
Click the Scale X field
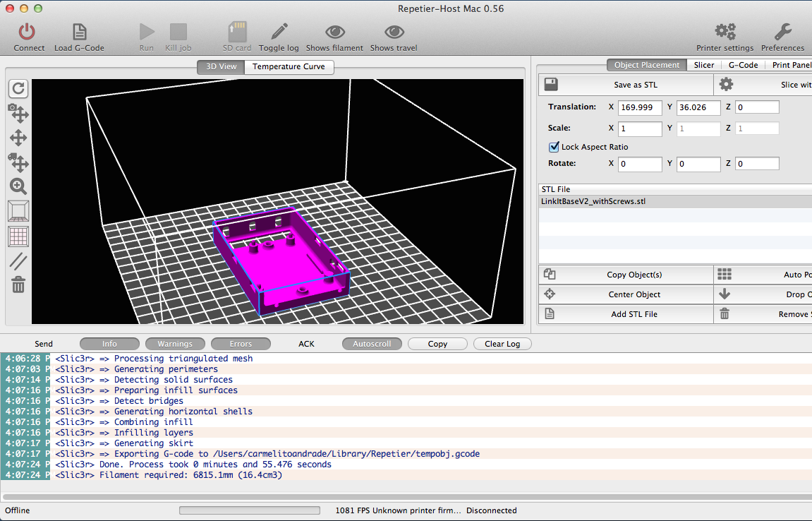click(640, 128)
